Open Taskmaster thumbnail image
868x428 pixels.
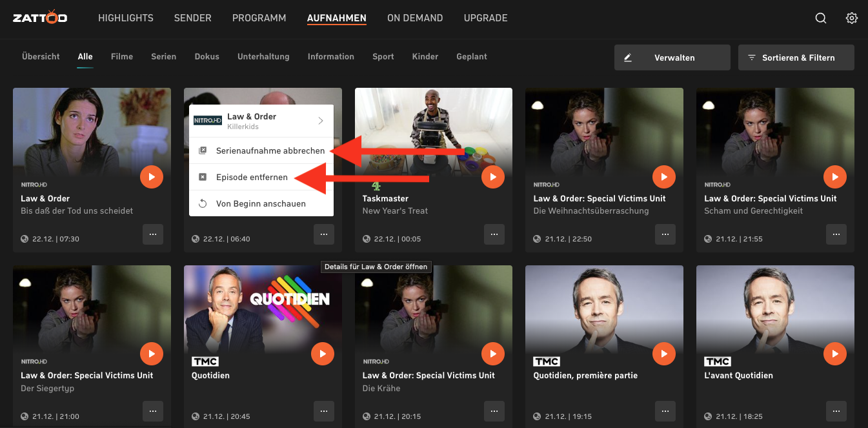[434, 132]
